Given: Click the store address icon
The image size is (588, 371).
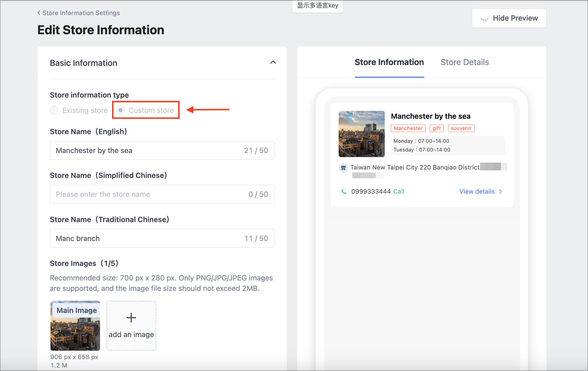Looking at the screenshot, I should pyautogui.click(x=343, y=168).
